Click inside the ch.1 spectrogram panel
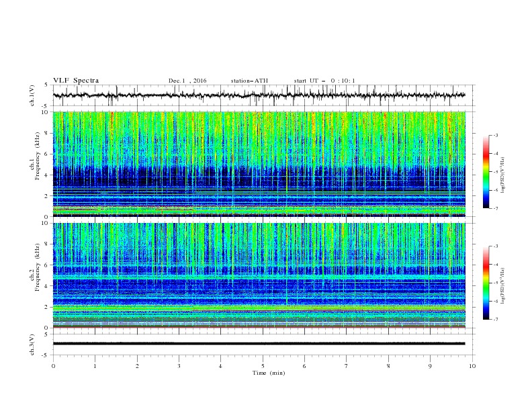The width and height of the screenshot is (532, 411). (x=259, y=164)
